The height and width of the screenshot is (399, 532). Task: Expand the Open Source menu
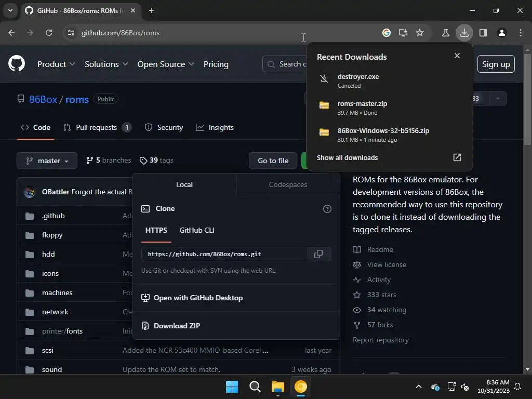[x=166, y=64]
